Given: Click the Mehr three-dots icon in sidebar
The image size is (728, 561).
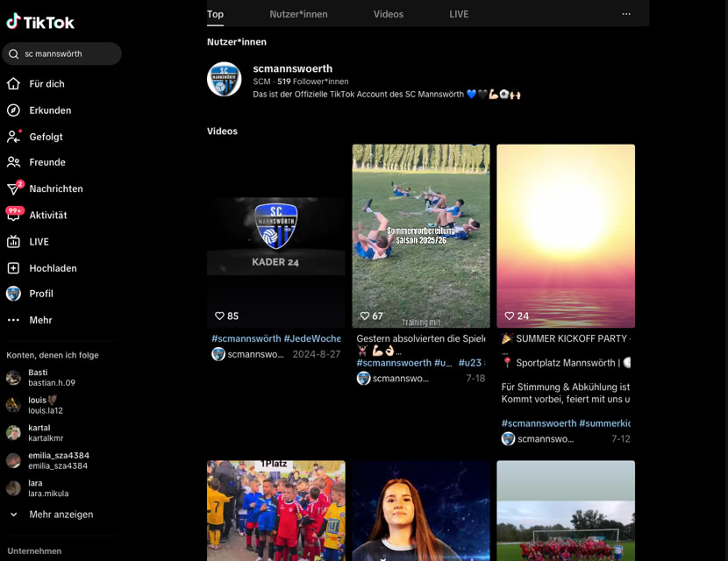Looking at the screenshot, I should click(13, 320).
